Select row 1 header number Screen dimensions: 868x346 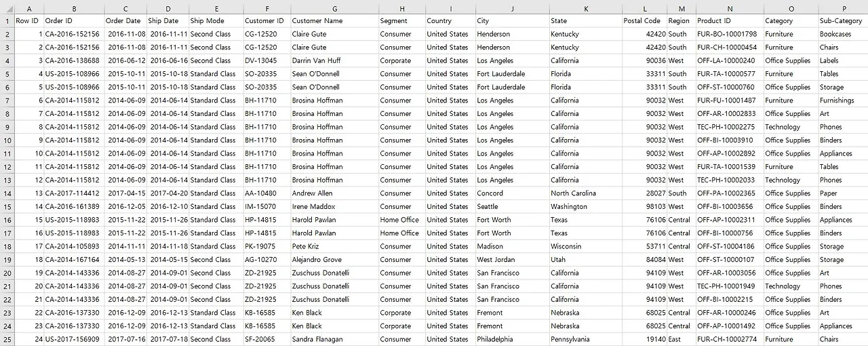pos(7,20)
